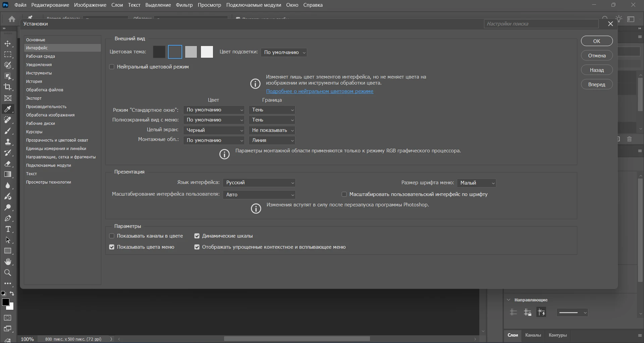The width and height of the screenshot is (644, 343).
Task: Expand the "Цвет подсветки" dropdown
Action: click(284, 52)
